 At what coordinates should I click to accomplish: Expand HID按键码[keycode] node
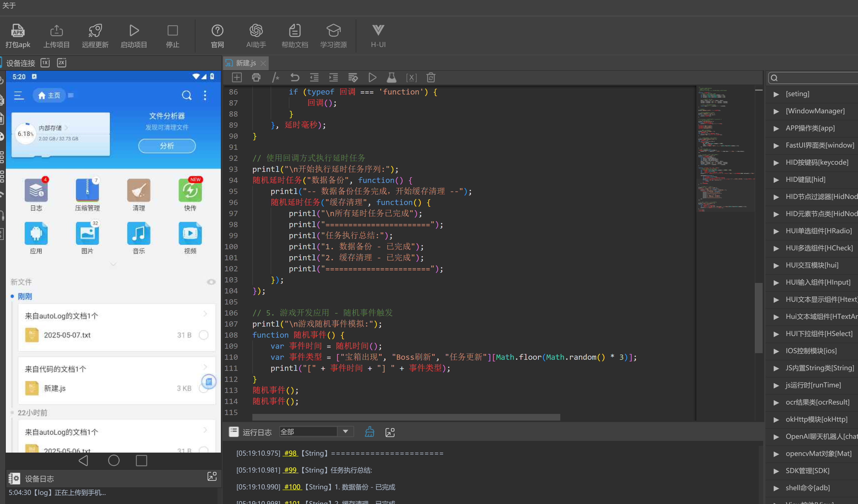point(776,163)
